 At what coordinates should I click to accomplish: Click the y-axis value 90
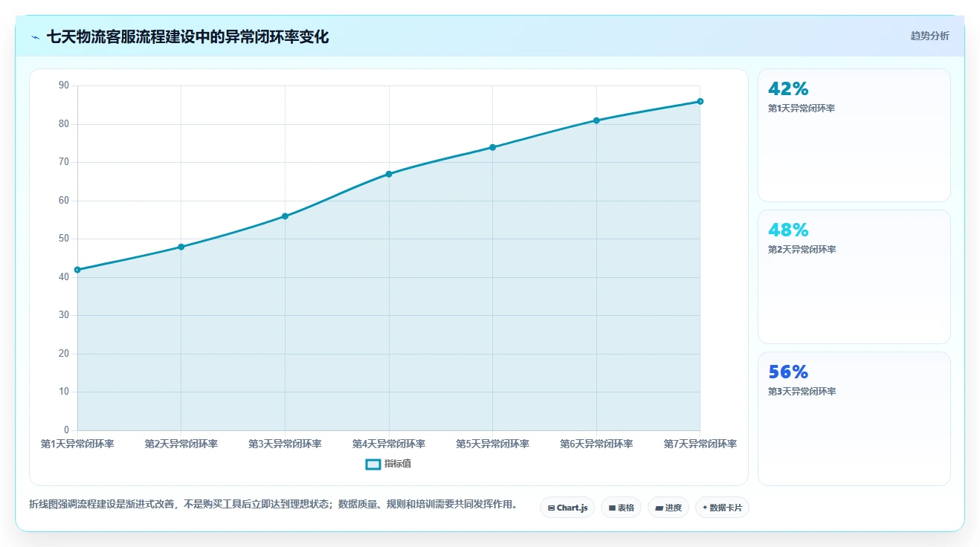click(x=63, y=85)
